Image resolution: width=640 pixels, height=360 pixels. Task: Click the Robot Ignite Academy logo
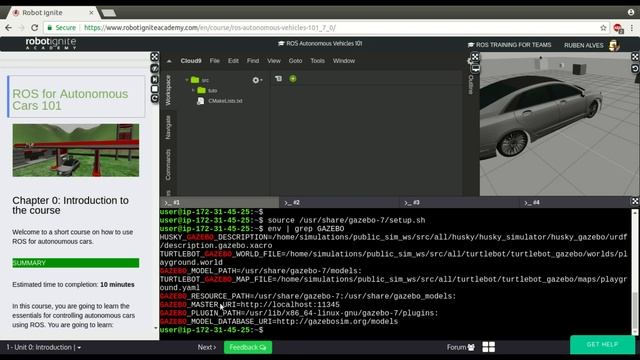[x=51, y=43]
